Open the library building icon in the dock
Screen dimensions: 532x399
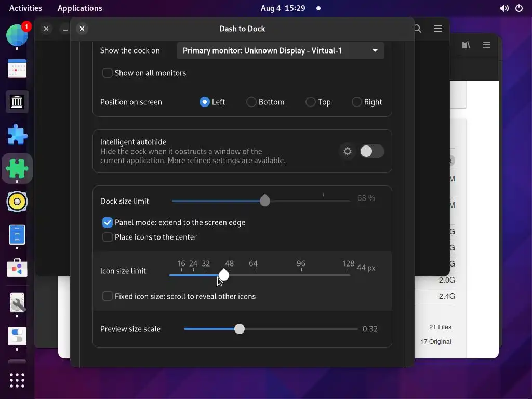coord(17,101)
